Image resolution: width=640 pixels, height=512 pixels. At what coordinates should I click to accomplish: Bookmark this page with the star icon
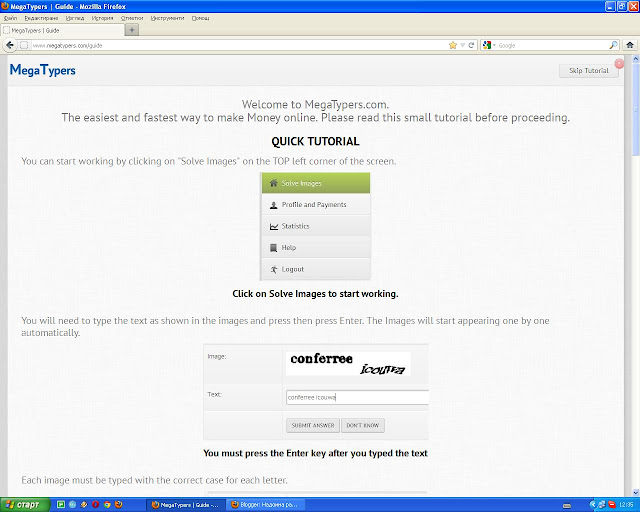point(453,45)
